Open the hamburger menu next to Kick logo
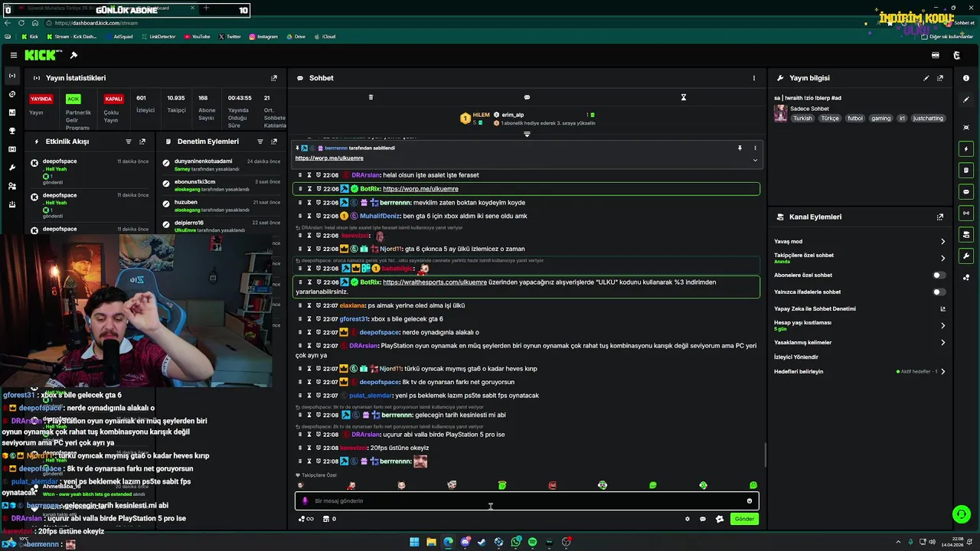 pyautogui.click(x=14, y=55)
